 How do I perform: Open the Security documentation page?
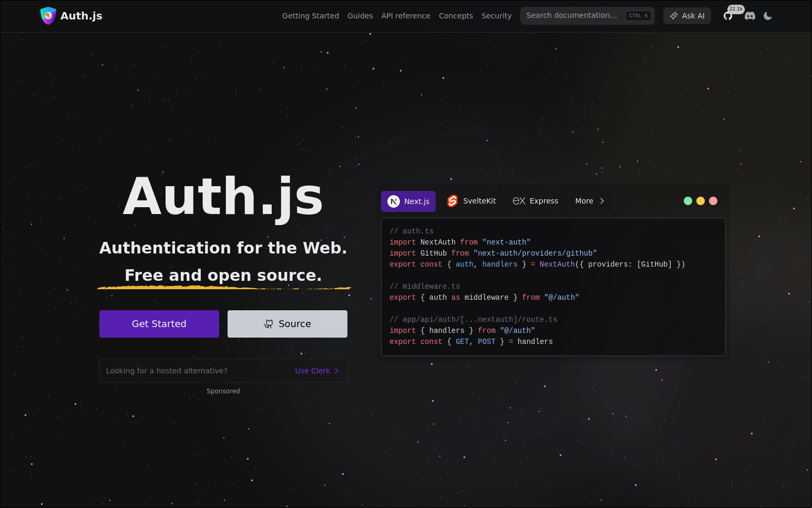tap(496, 16)
